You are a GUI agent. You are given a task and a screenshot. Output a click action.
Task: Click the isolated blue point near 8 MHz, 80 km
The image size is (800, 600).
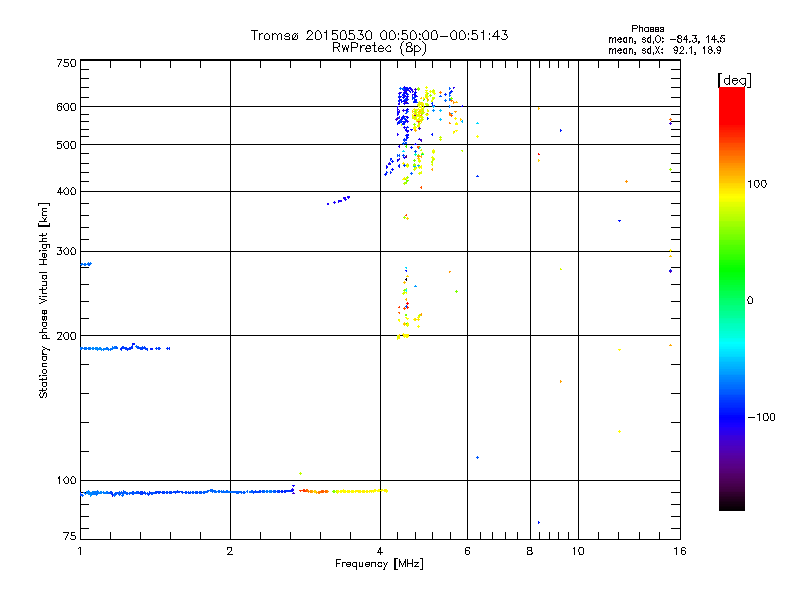pos(539,522)
